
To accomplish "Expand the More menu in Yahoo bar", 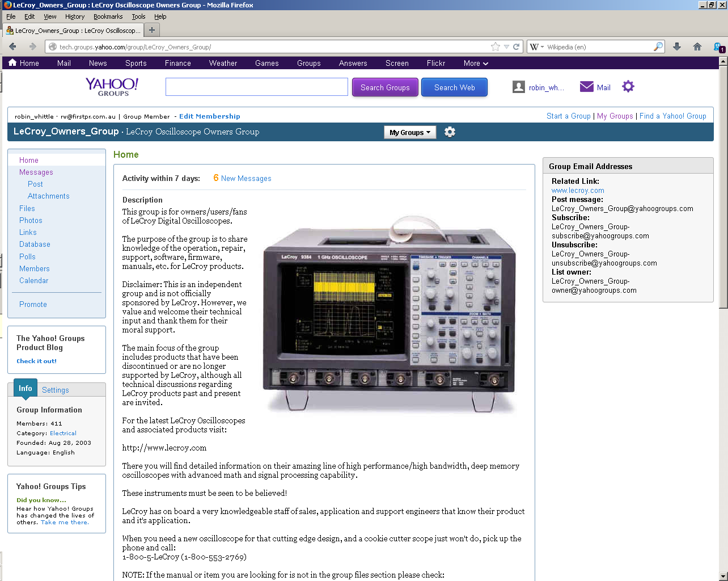I will [x=476, y=63].
